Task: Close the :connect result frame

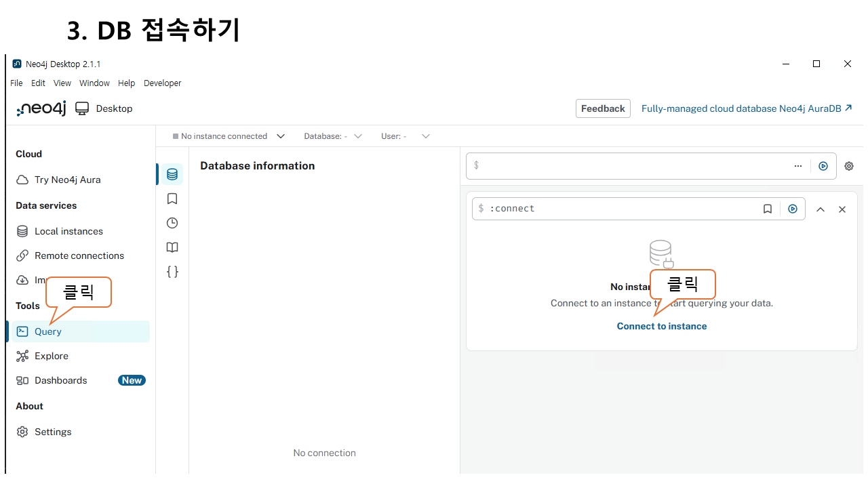Action: (842, 209)
